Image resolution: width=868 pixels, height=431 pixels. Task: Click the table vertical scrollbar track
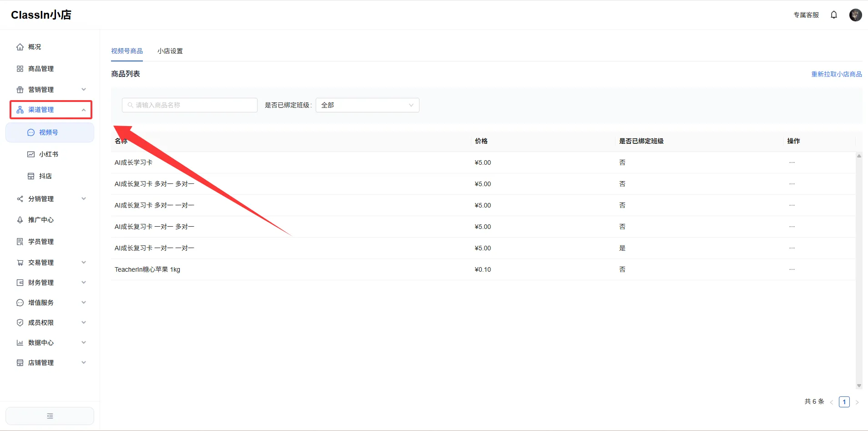[859, 271]
